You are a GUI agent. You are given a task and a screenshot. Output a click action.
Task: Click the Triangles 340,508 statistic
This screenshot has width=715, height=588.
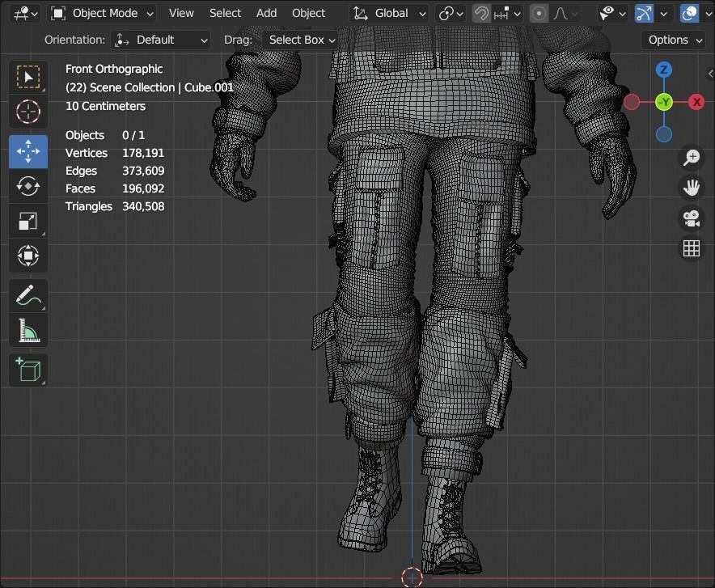[x=115, y=206]
